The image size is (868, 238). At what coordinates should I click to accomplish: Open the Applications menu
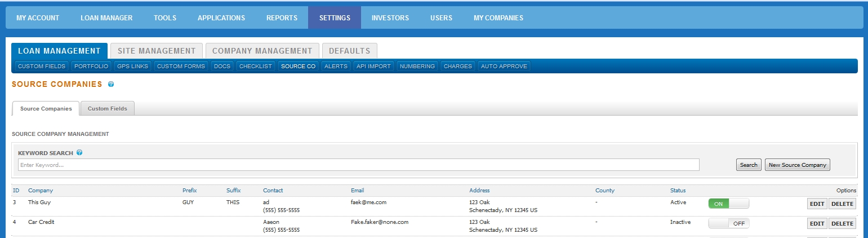pos(221,18)
